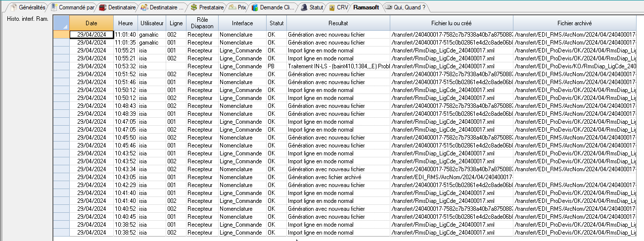Image resolution: width=644 pixels, height=241 pixels.
Task: Click the Qui, Quand ? tab icon
Action: click(x=389, y=7)
